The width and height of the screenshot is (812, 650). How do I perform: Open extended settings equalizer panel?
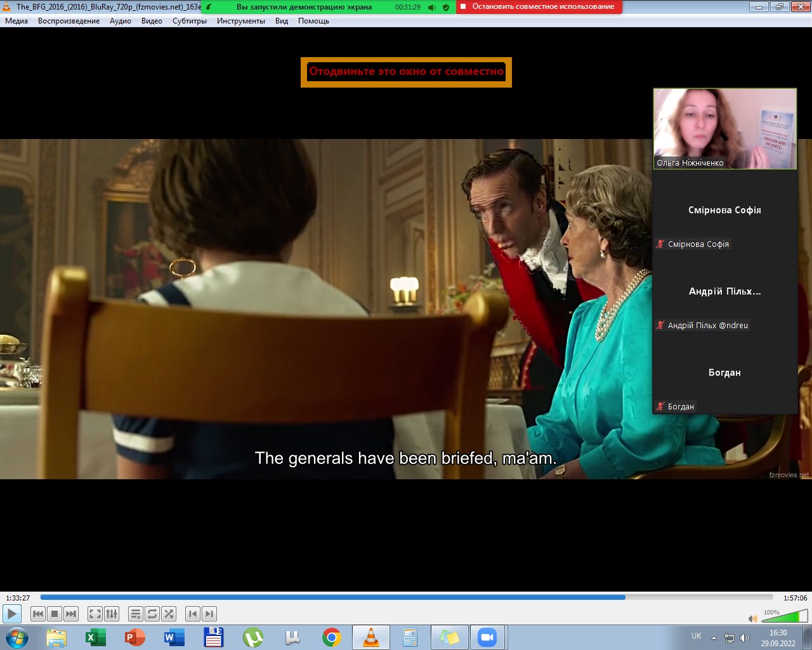(112, 614)
